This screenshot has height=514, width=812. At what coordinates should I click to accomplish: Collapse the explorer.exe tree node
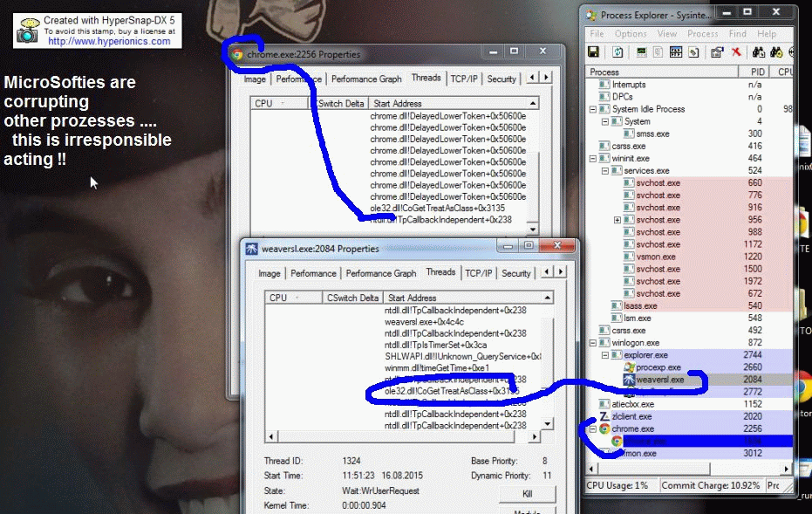click(x=605, y=355)
